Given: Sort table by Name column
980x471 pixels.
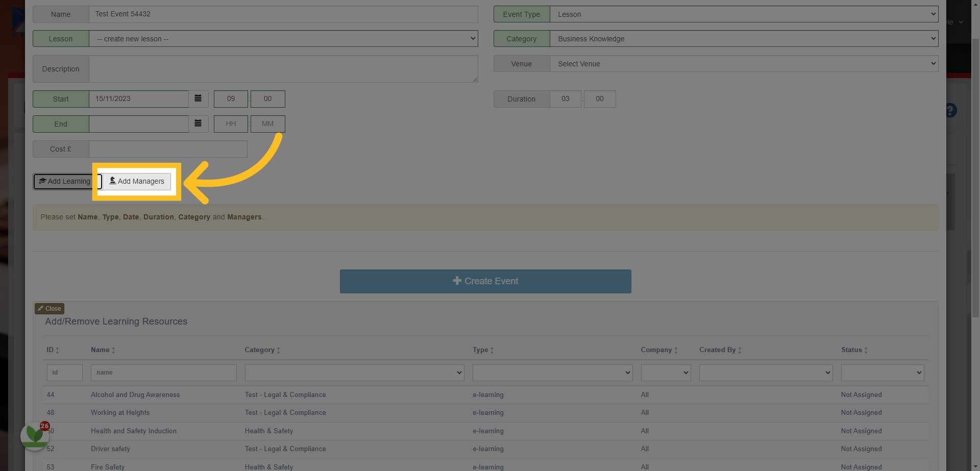Looking at the screenshot, I should click(103, 350).
